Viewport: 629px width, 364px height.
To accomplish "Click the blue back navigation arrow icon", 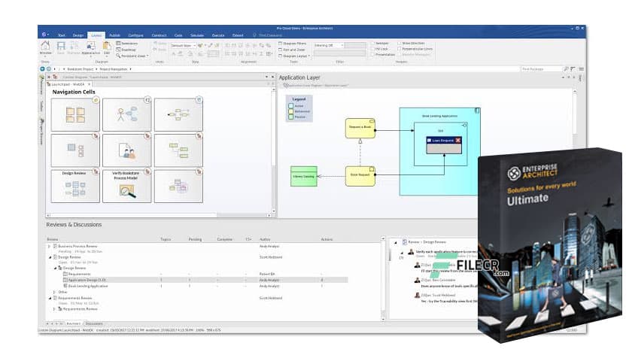I will click(x=42, y=69).
